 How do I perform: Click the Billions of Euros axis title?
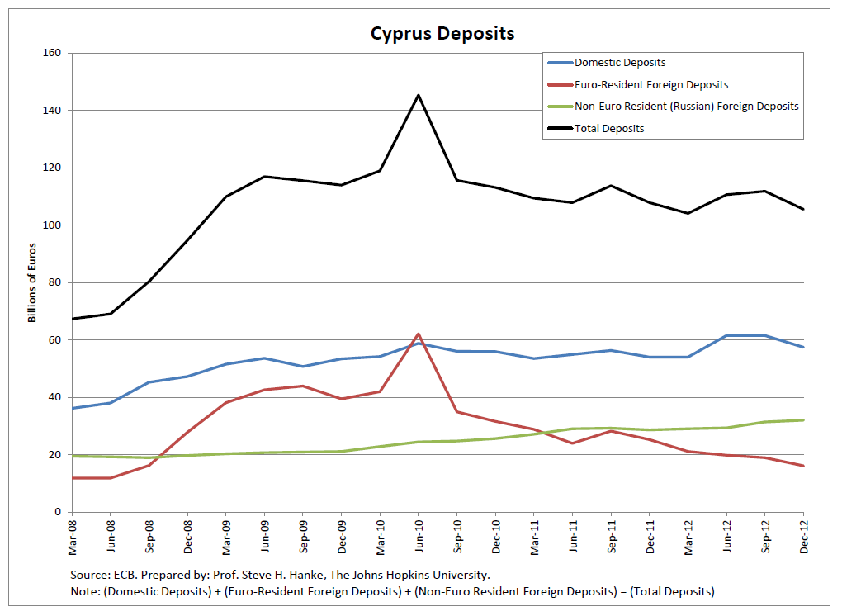33,282
